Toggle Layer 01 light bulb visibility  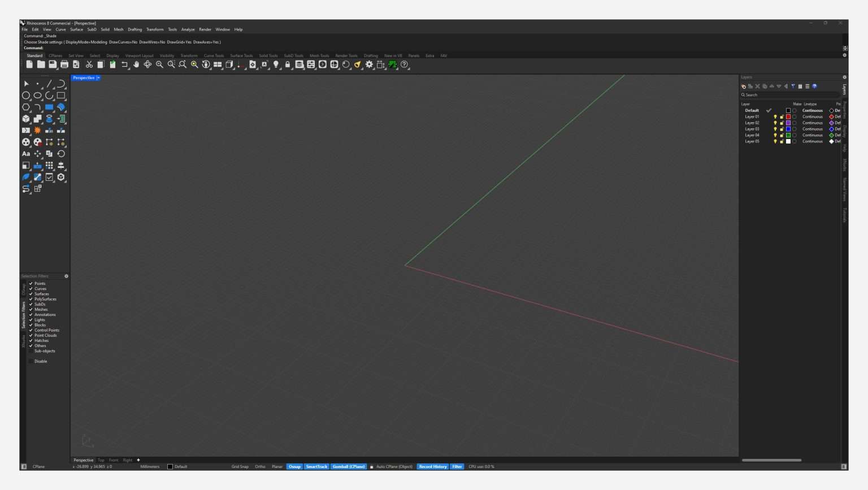pos(775,117)
